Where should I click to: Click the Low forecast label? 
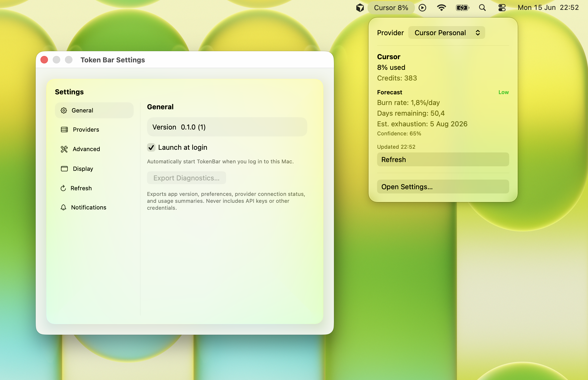coord(504,92)
